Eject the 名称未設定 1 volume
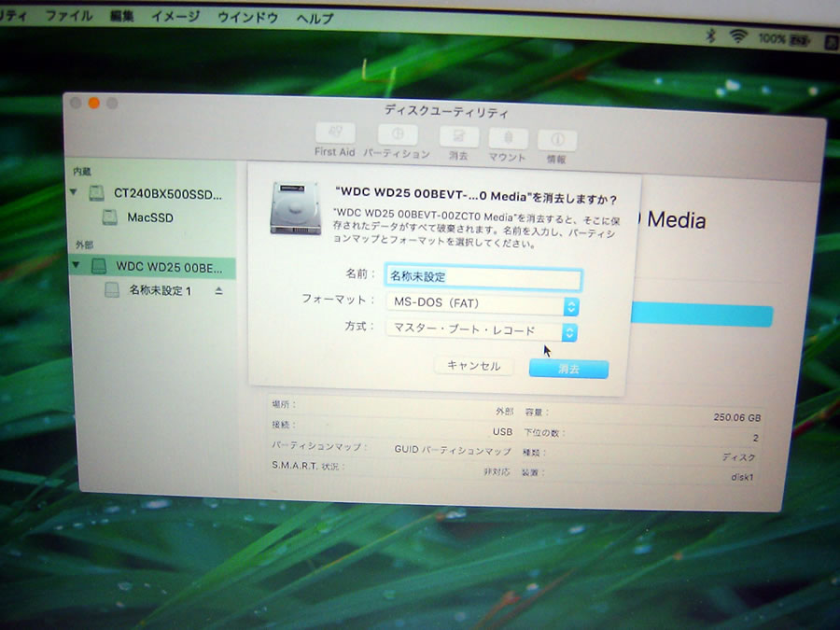The height and width of the screenshot is (630, 840). pyautogui.click(x=218, y=291)
